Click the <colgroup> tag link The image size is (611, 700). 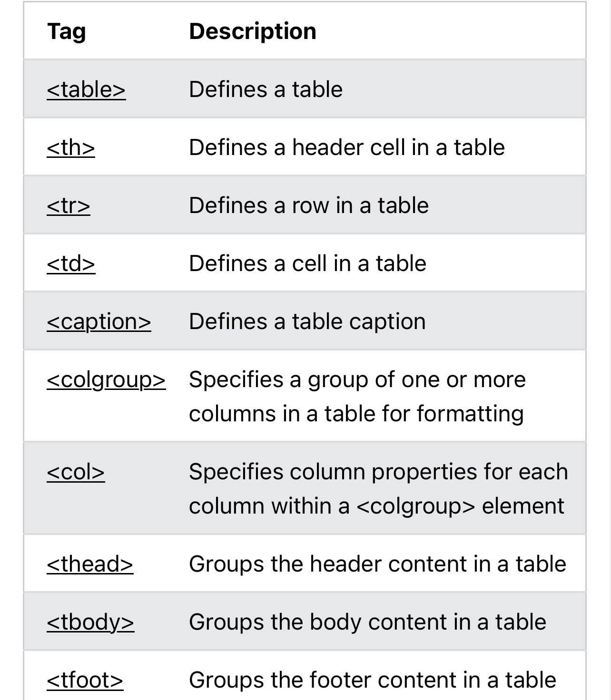coord(106,379)
